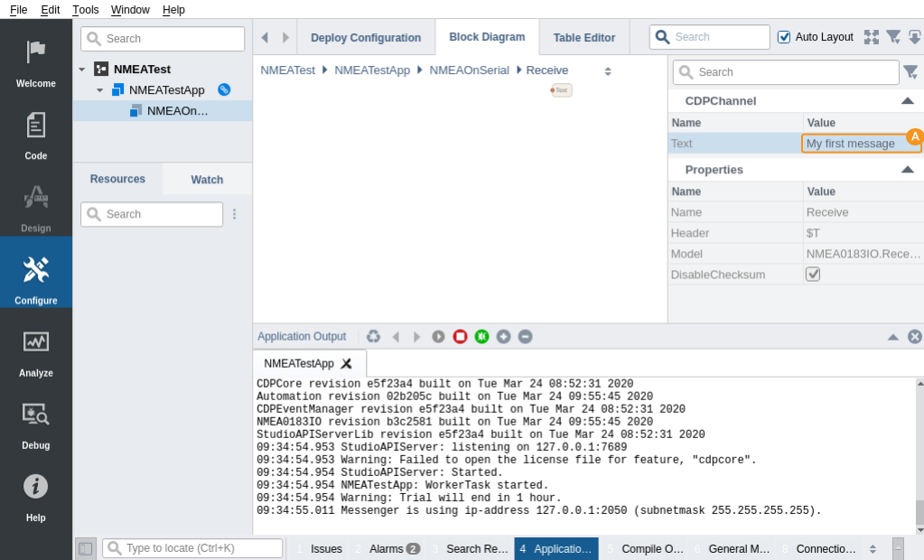Screen dimensions: 924x560
Task: Toggle the sidebar visibility icon in status bar
Action: click(85, 548)
